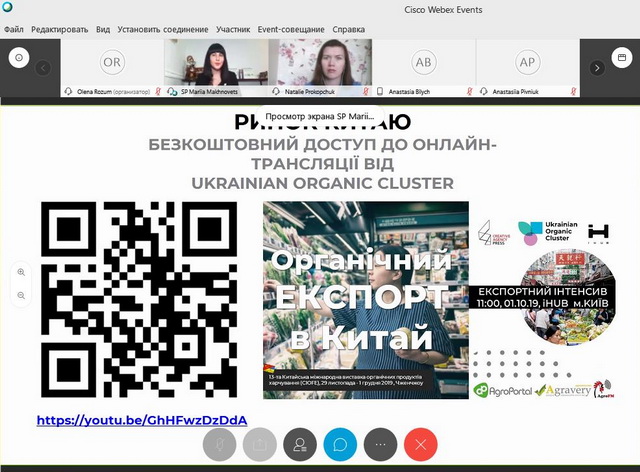The width and height of the screenshot is (640, 472).
Task: Show previous participants with left arrow
Action: [43, 68]
